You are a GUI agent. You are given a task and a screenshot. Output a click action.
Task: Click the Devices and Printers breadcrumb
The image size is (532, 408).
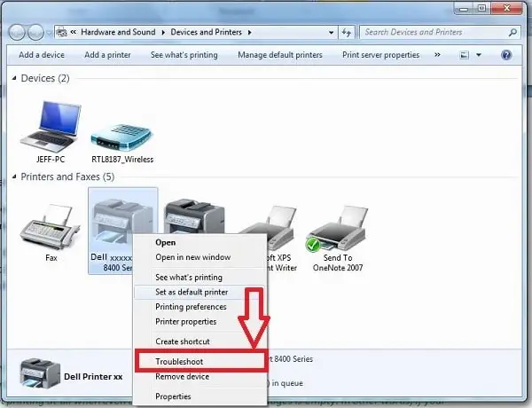coord(206,32)
